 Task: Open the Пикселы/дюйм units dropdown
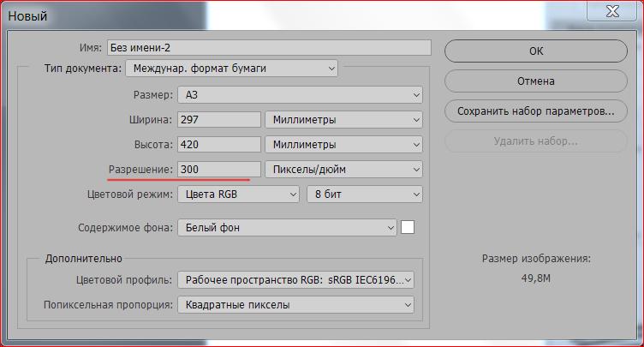343,170
